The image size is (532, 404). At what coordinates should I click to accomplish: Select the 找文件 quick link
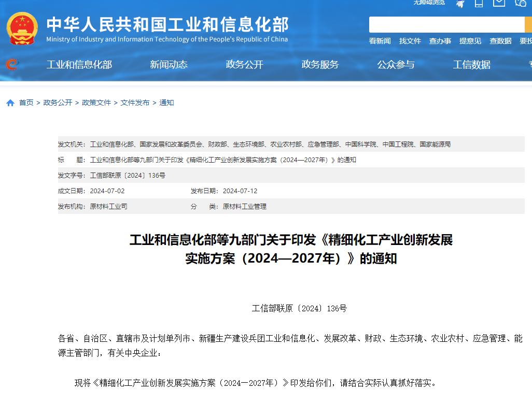(410, 41)
